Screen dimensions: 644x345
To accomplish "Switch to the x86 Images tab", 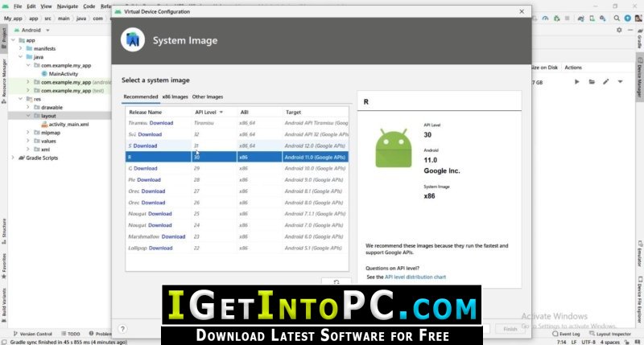I will [x=175, y=97].
